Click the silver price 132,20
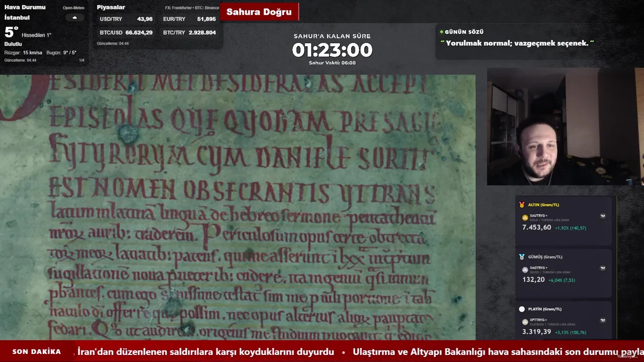644x362 pixels. (533, 280)
